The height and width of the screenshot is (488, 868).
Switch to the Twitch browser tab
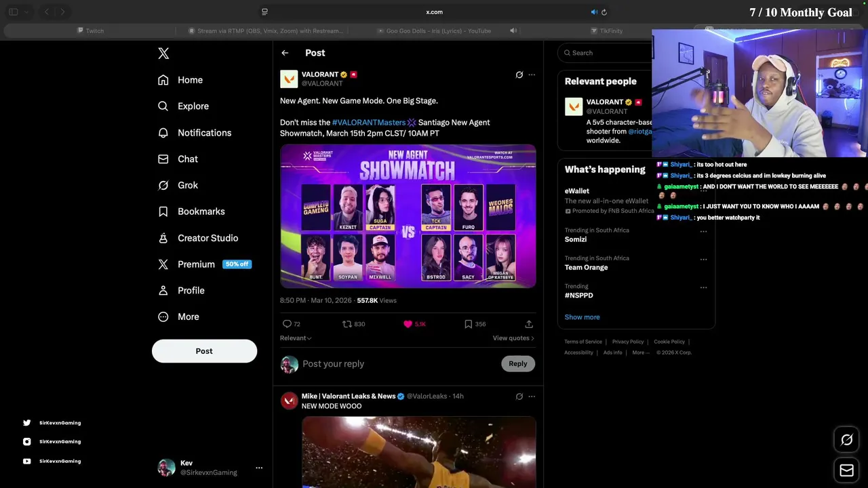click(90, 30)
